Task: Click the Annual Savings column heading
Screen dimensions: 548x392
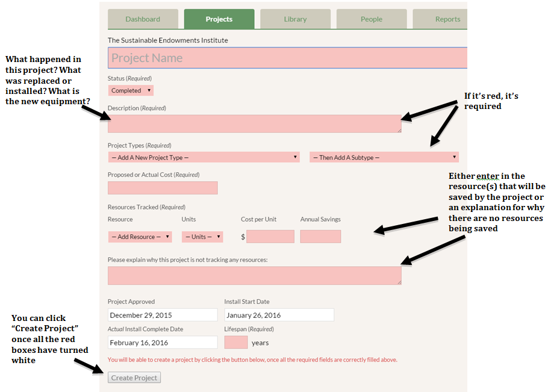Action: tap(320, 219)
